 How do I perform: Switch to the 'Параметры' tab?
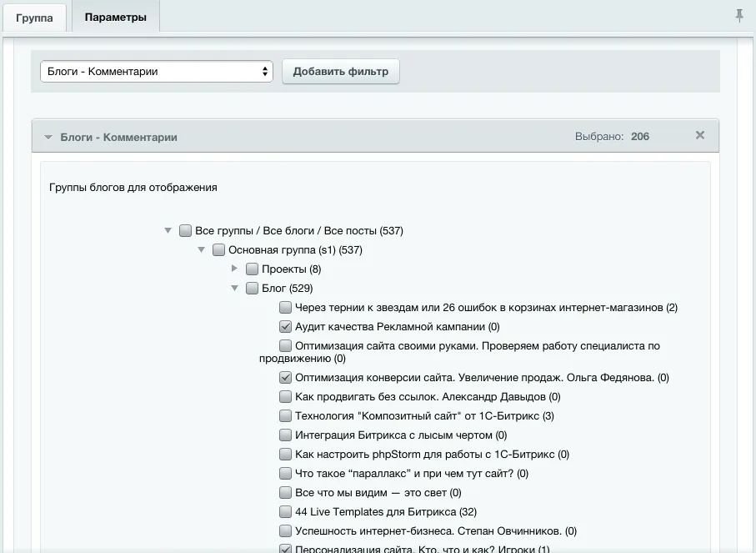[115, 15]
